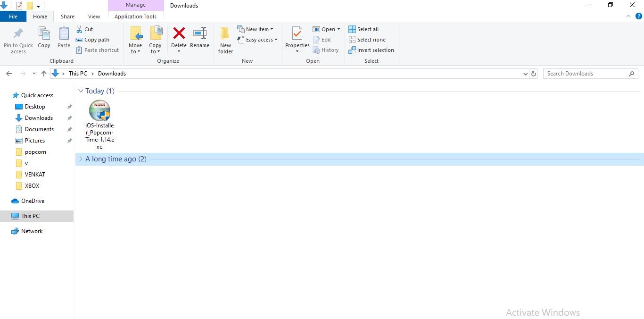Screen dimensions: 644x319
Task: Expand the Open button dropdown arrow
Action: (339, 29)
